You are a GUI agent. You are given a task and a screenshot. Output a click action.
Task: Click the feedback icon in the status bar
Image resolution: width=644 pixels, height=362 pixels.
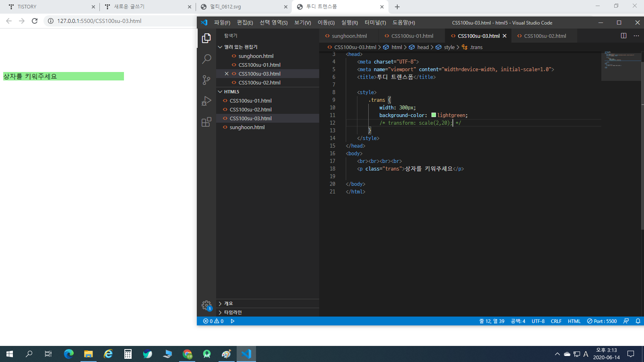(626, 321)
